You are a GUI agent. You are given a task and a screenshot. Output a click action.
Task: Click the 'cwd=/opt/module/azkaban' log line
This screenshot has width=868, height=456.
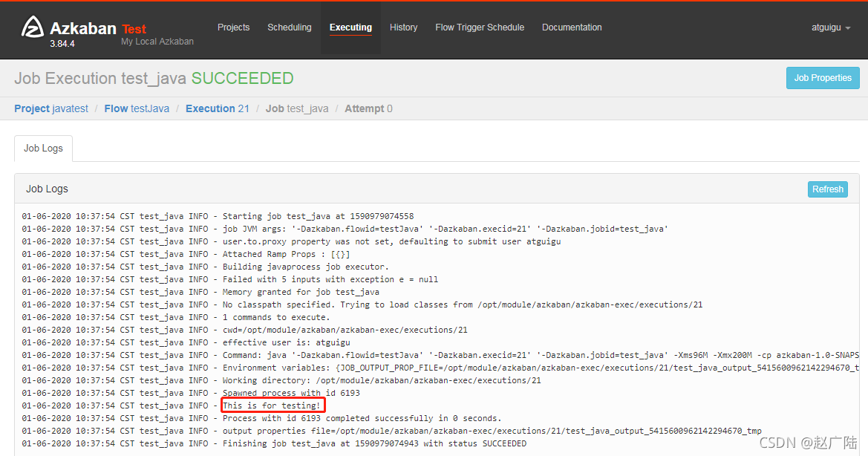[x=245, y=330]
